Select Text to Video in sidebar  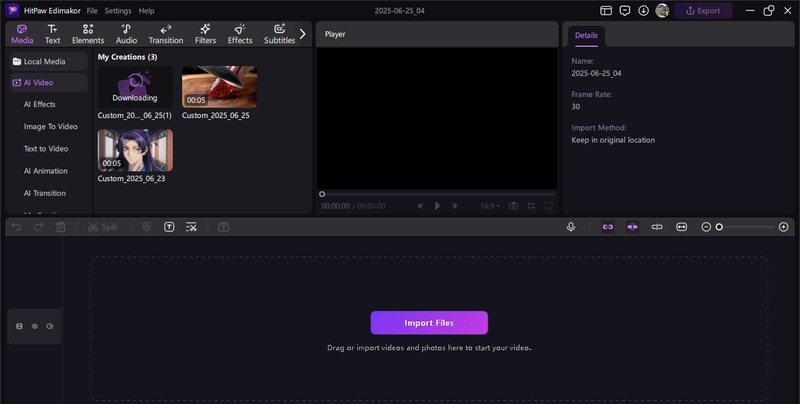[x=46, y=149]
